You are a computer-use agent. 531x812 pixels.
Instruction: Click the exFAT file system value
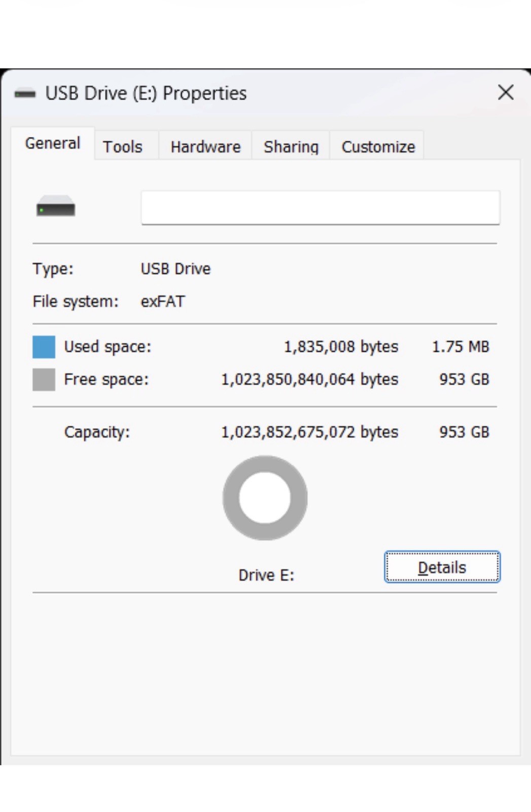(163, 301)
